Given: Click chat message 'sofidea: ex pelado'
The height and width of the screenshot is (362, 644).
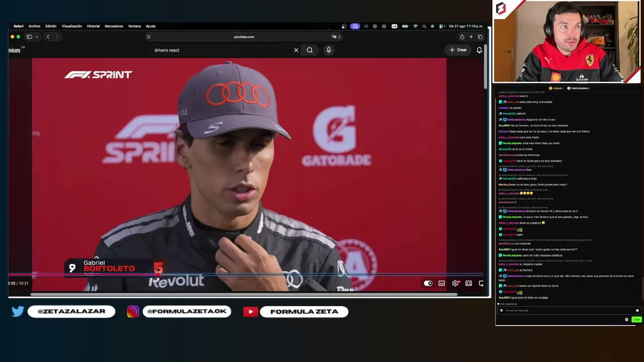Looking at the screenshot, I should click(510, 108).
